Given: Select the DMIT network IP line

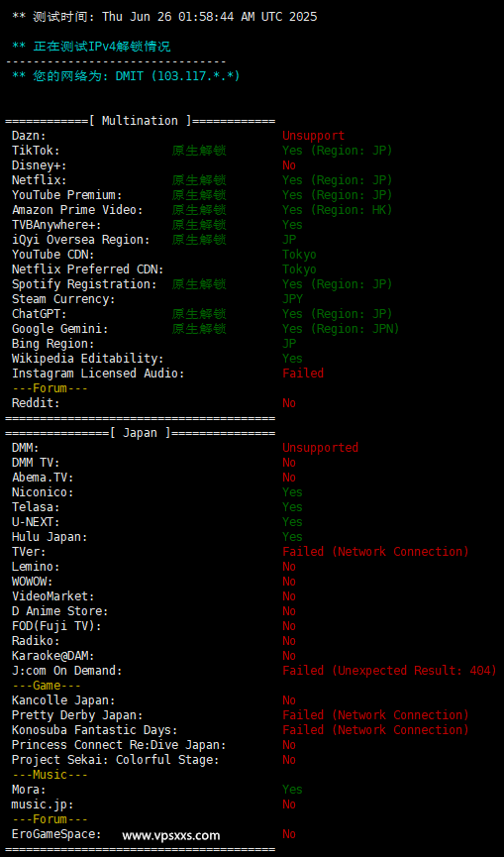Looking at the screenshot, I should click(126, 76).
